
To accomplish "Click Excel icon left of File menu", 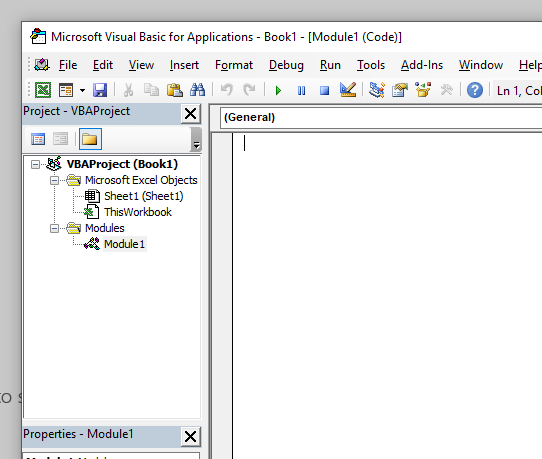I will pyautogui.click(x=42, y=65).
